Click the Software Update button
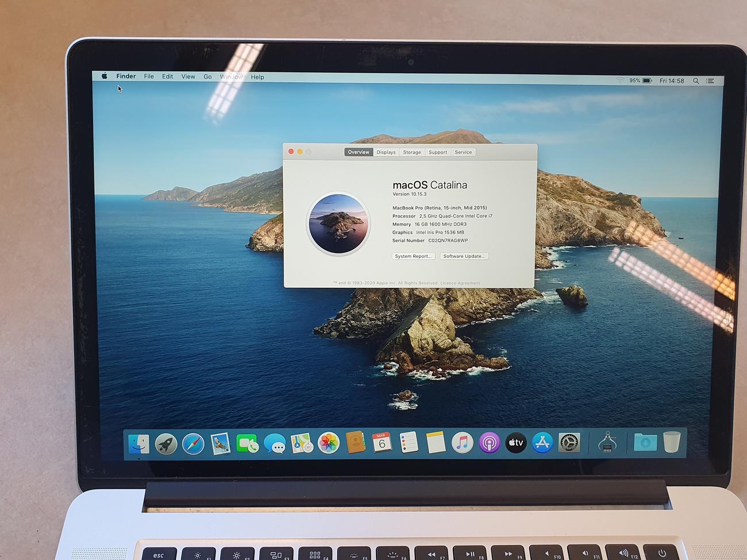Image resolution: width=747 pixels, height=560 pixels. 464,256
